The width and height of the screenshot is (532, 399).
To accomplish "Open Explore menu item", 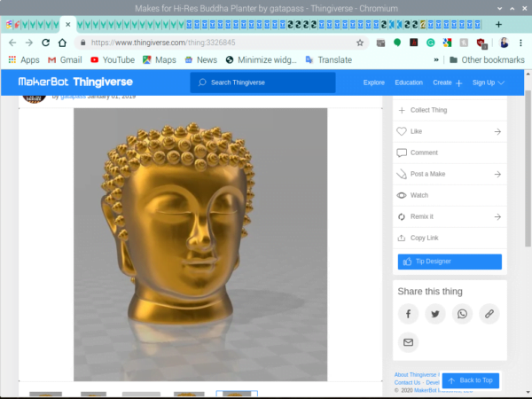I will coord(374,82).
